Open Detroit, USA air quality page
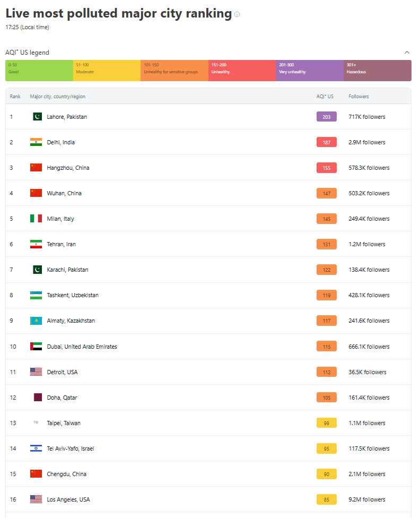 pos(62,372)
